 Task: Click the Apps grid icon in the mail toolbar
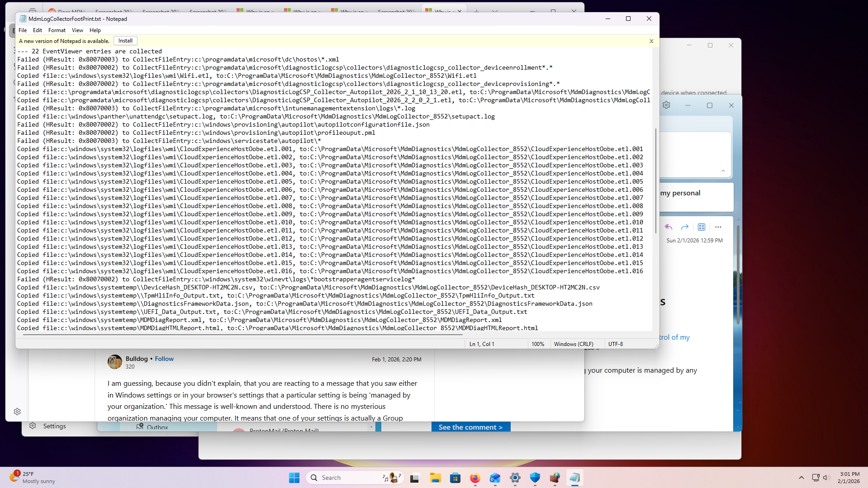[702, 227]
